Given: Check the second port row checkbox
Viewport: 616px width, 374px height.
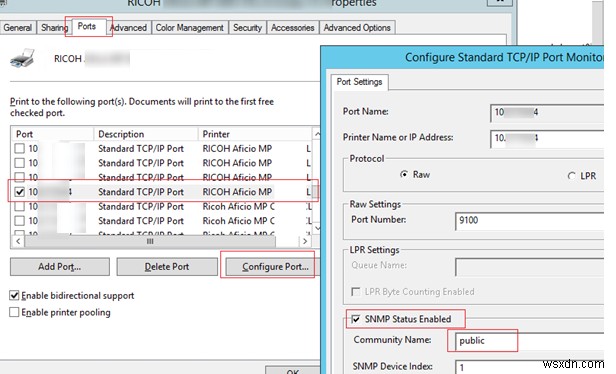Looking at the screenshot, I should click(x=20, y=163).
